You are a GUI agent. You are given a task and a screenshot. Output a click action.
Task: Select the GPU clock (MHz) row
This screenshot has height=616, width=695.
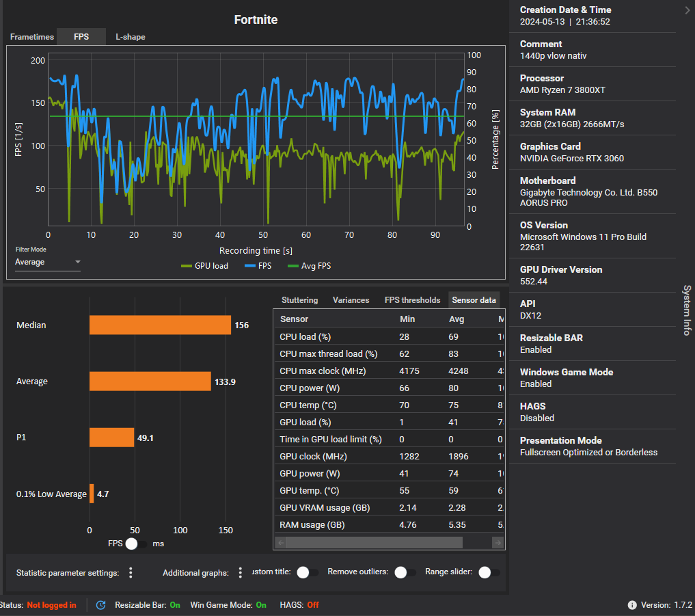click(x=389, y=456)
